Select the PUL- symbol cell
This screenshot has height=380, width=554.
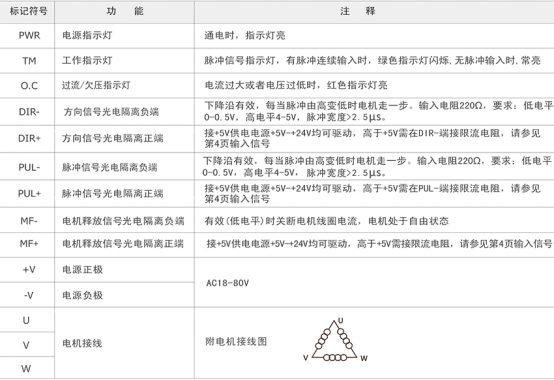[x=27, y=167]
